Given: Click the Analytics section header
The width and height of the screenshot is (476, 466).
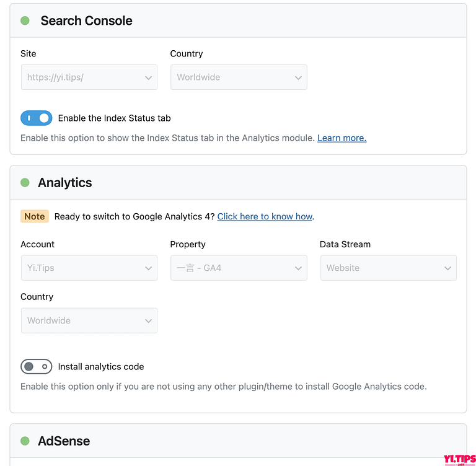Looking at the screenshot, I should [238, 182].
